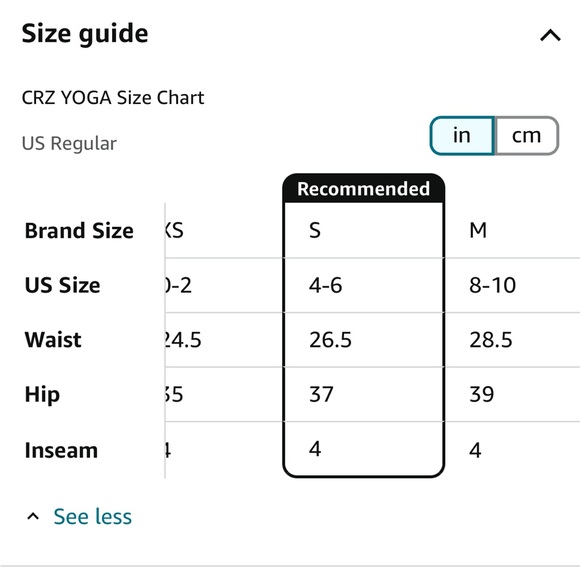
Task: Click the Brand Size row header
Action: 79,231
